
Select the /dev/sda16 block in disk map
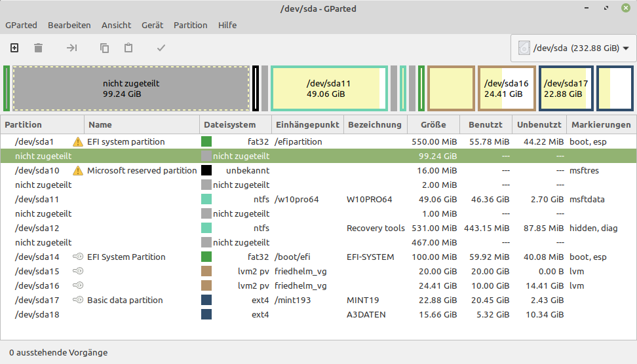pos(507,88)
